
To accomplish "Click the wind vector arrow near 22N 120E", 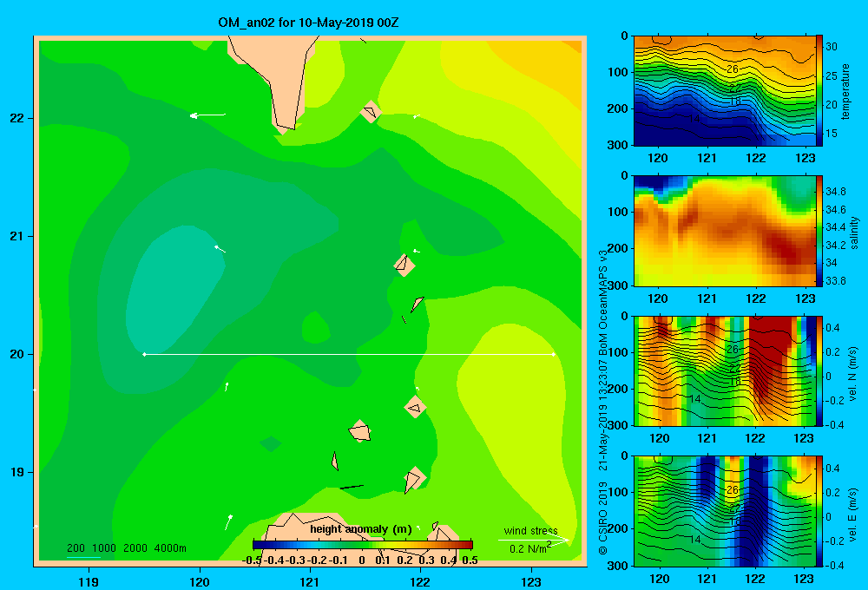I will coord(207,115).
